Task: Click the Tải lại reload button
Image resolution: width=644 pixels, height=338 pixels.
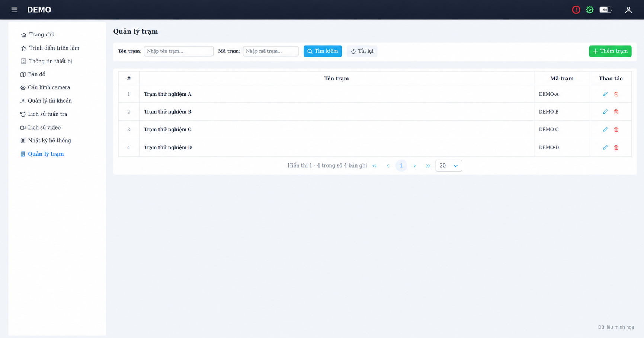Action: tap(362, 51)
